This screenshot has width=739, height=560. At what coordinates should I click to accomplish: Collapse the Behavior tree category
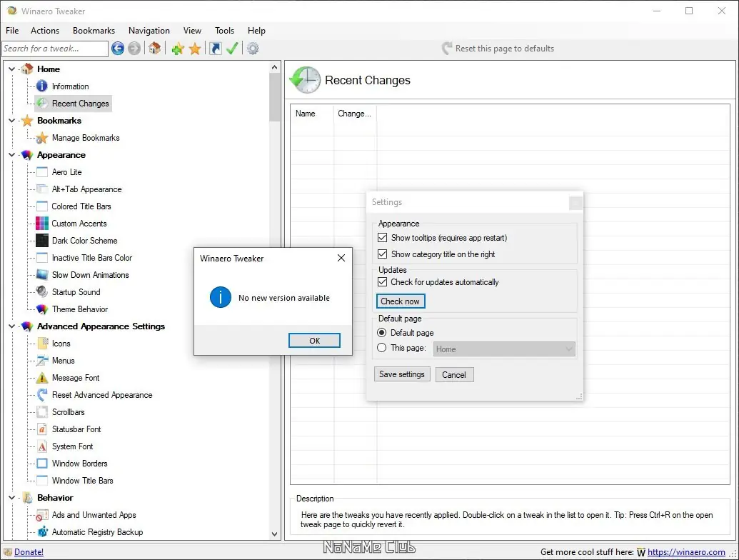click(12, 497)
